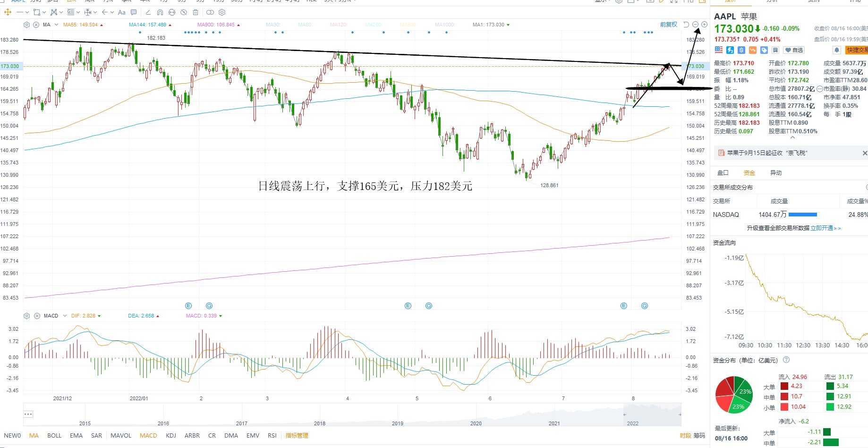Toggle the magnet snap tool
The width and height of the screenshot is (868, 448).
(x=160, y=12)
